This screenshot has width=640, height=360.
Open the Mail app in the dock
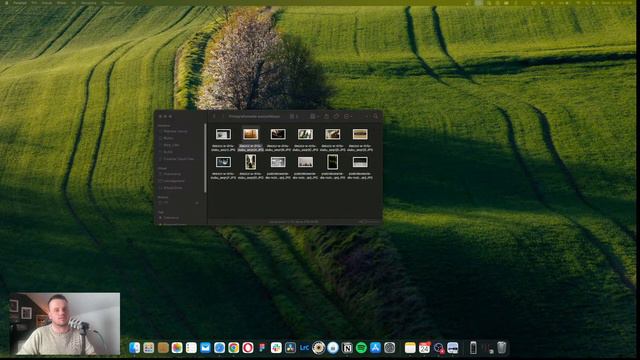205,348
